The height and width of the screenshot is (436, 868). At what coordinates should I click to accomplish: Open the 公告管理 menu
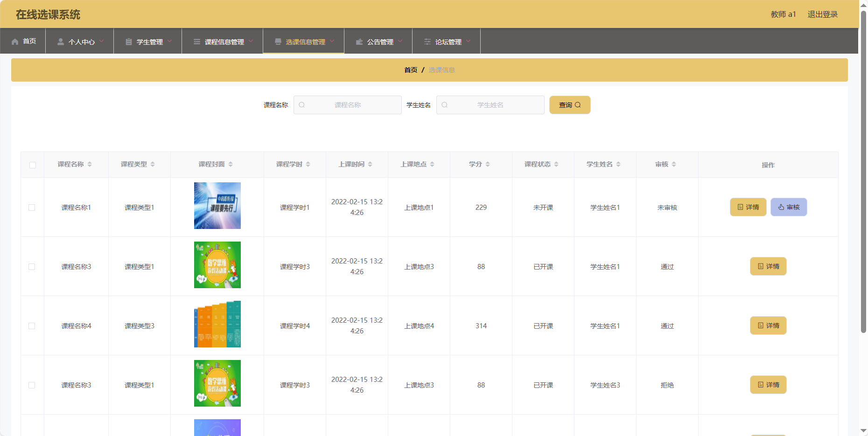pos(378,41)
